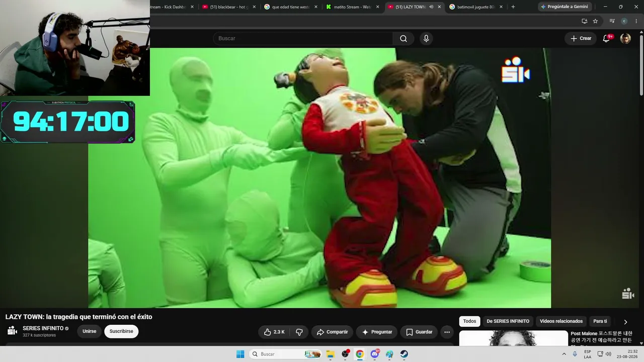
Task: Open File Explorer from the taskbar
Action: (331, 354)
